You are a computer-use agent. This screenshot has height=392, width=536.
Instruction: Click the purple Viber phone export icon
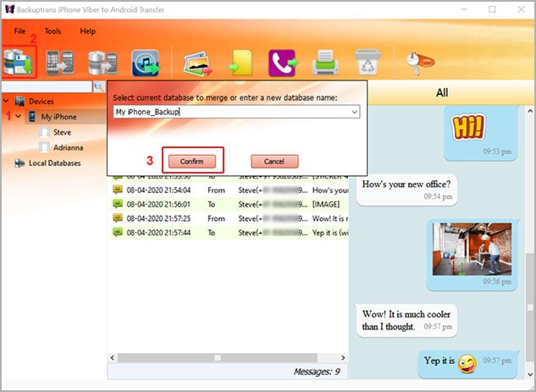coord(283,63)
